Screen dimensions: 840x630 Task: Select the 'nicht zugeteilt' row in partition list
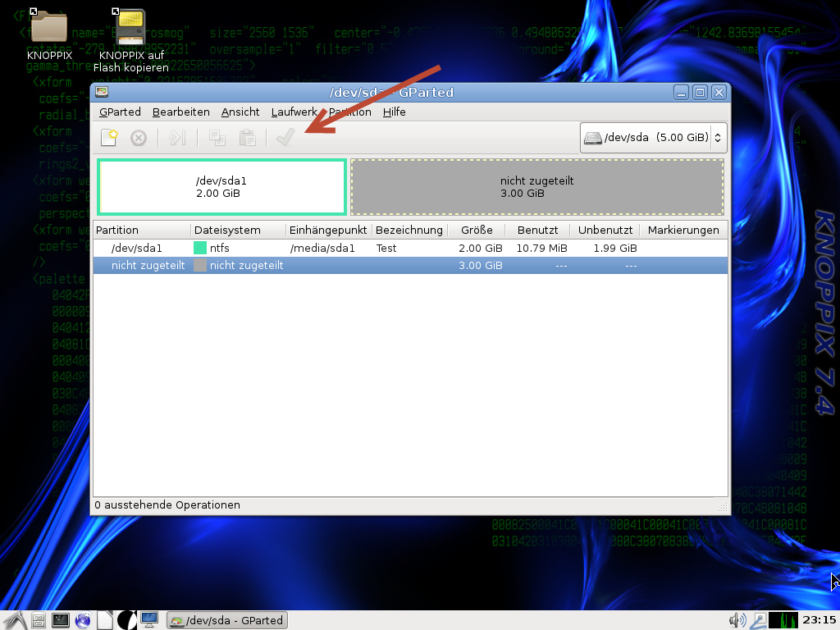(410, 265)
